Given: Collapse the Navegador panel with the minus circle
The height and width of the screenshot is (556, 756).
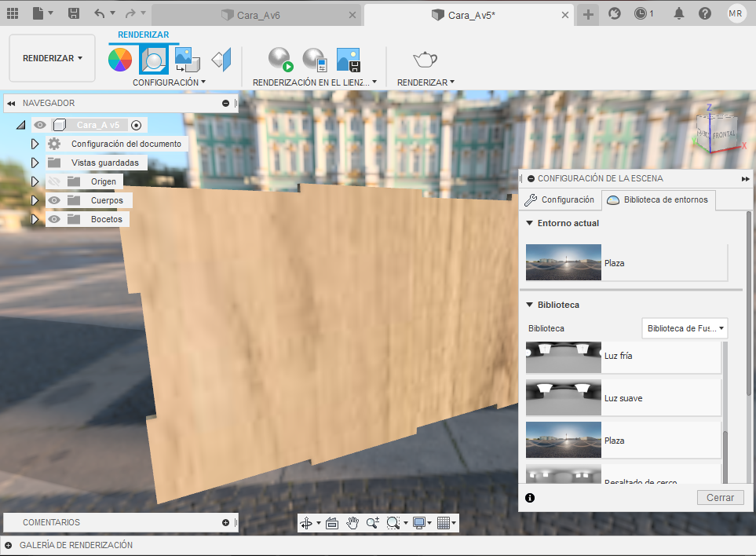Looking at the screenshot, I should click(225, 103).
